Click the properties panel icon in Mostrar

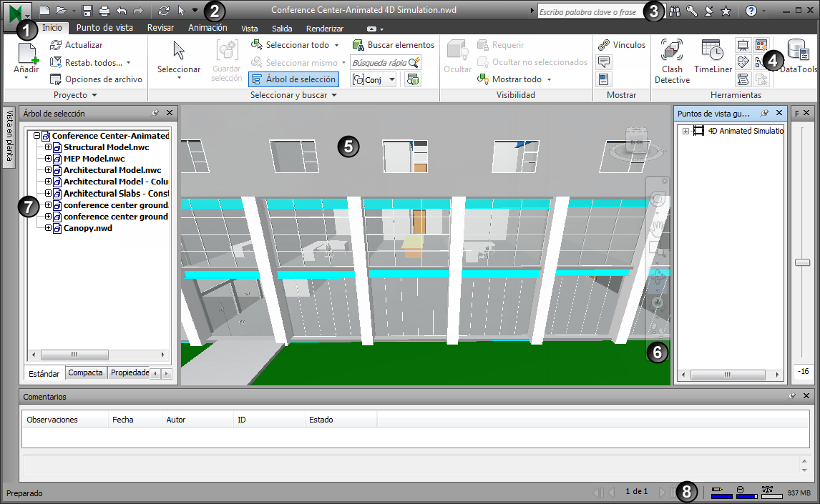click(x=603, y=79)
